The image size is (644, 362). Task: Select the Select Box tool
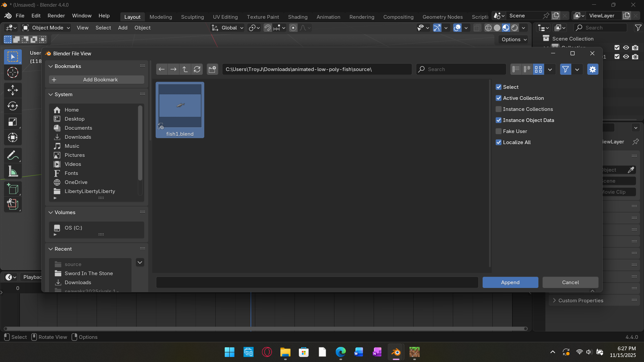[13, 57]
